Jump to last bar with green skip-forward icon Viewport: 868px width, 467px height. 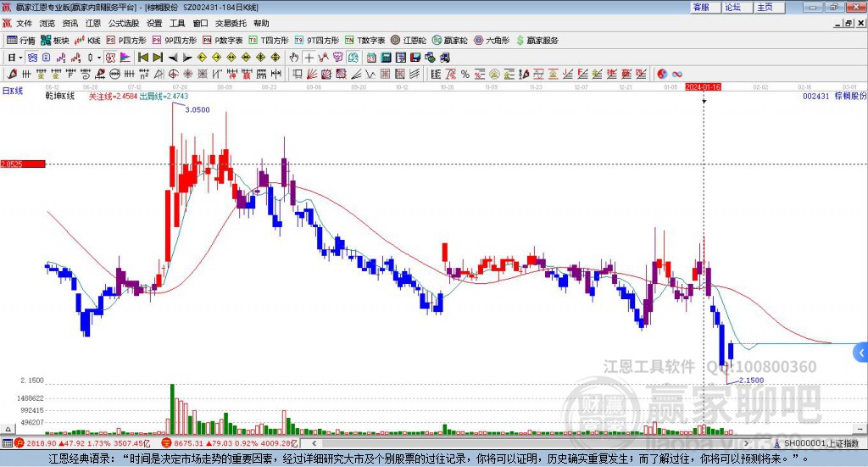point(158,58)
